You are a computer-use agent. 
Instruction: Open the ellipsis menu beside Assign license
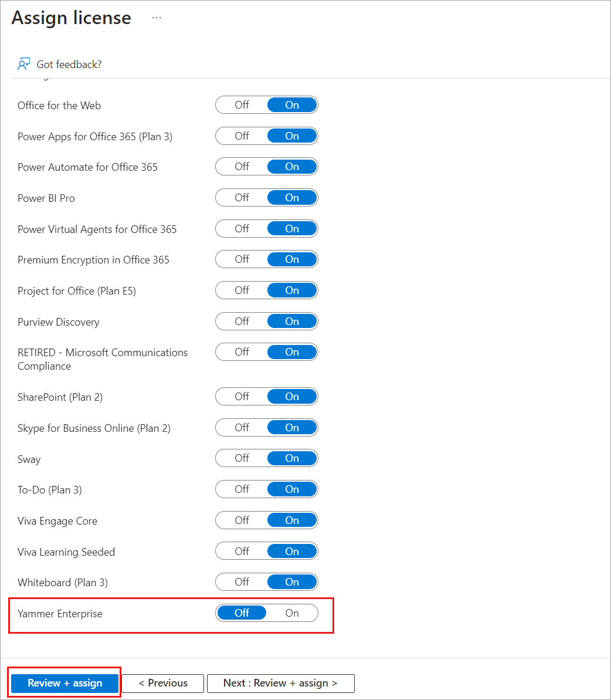click(x=157, y=18)
